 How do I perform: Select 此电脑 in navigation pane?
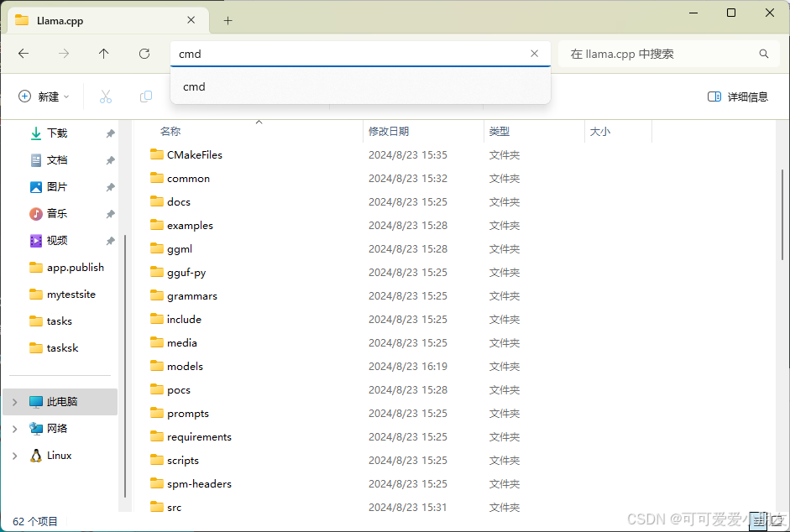coord(60,402)
